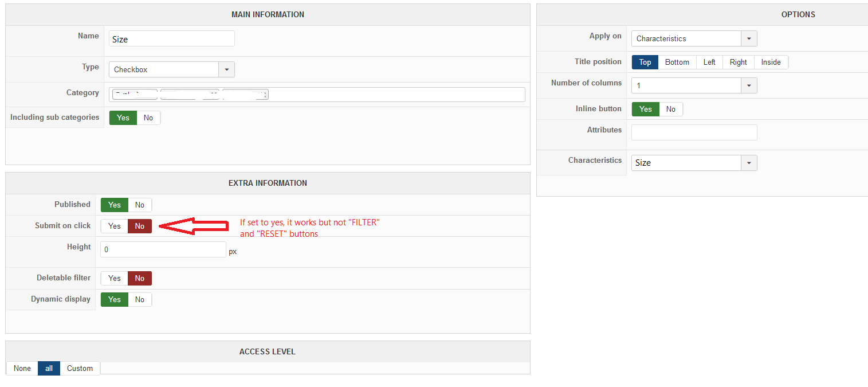This screenshot has width=868, height=387.
Task: Enable Deletable filter with Yes
Action: 115,278
